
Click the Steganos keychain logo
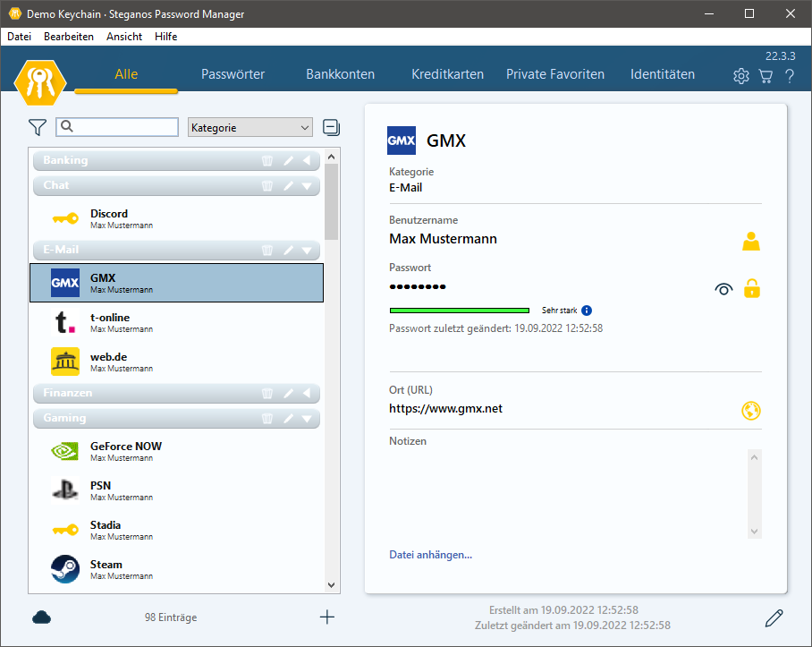40,83
